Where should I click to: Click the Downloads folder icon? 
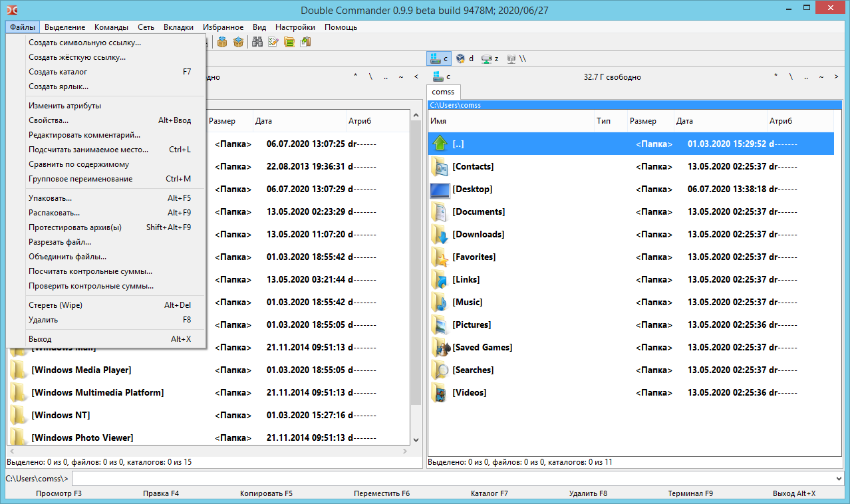coord(440,234)
